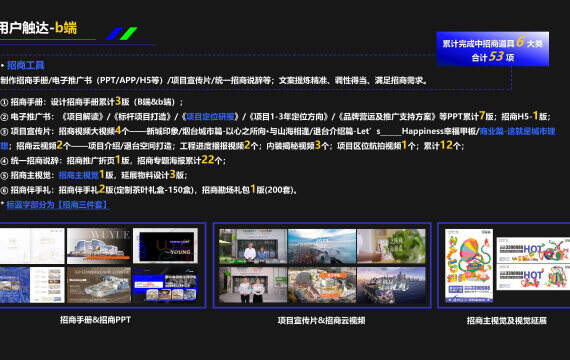Click 延展物料设计3版 text
The width and height of the screenshot is (570, 360).
pyautogui.click(x=153, y=175)
